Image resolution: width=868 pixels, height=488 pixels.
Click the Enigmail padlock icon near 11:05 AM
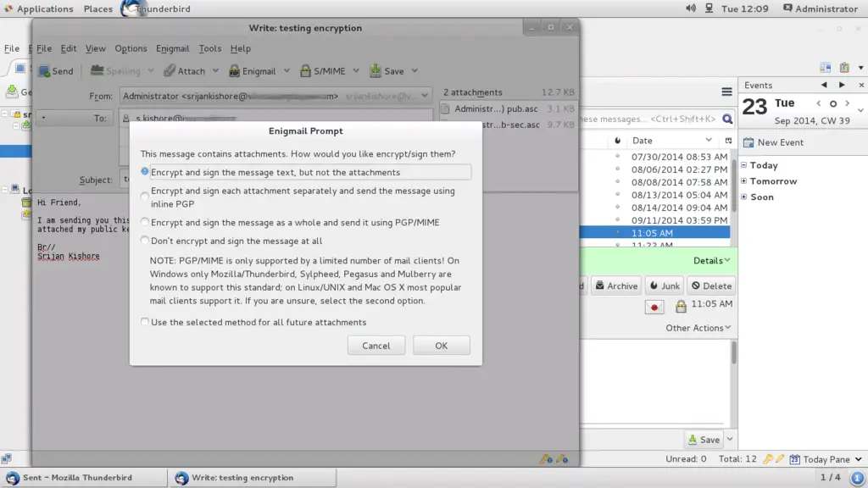point(681,306)
